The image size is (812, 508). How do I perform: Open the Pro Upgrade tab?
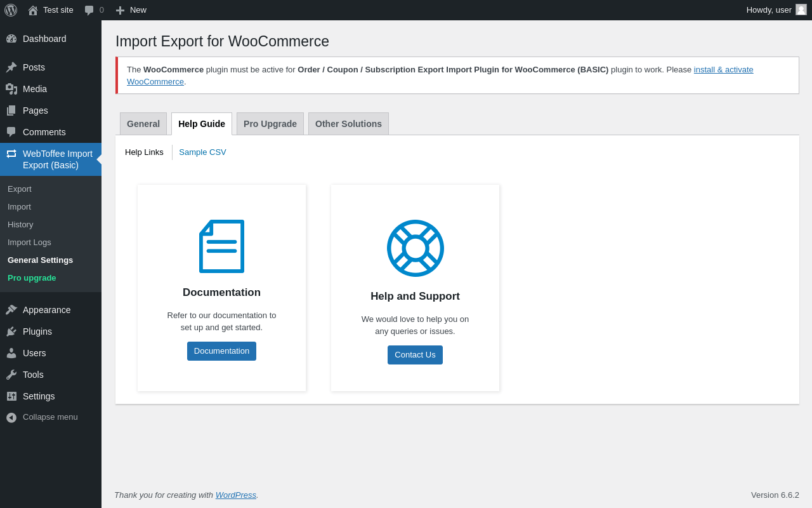270,124
